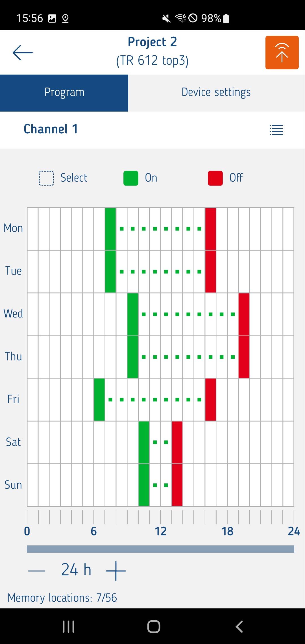Tap the minus icon to zoom out
The image size is (305, 644).
pyautogui.click(x=37, y=571)
